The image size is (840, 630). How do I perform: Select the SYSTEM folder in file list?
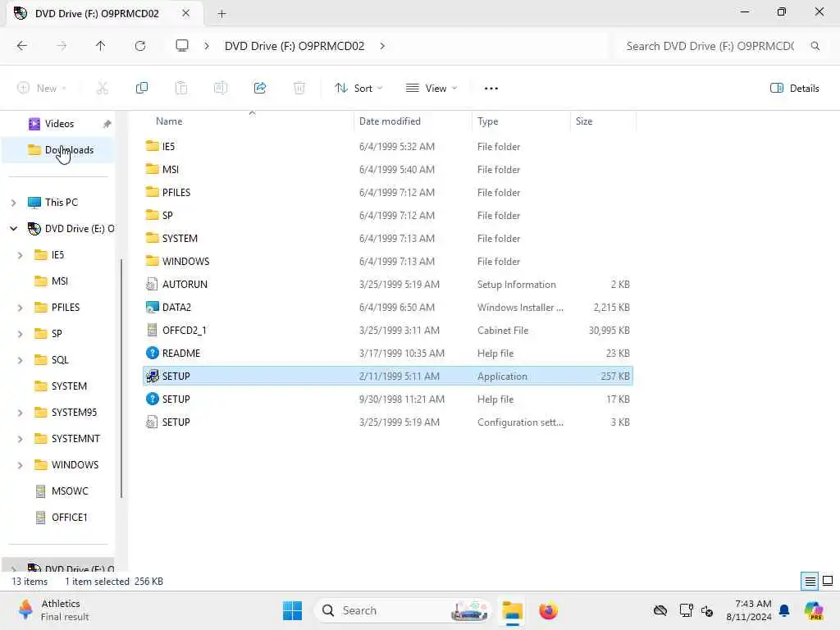tap(388, 239)
